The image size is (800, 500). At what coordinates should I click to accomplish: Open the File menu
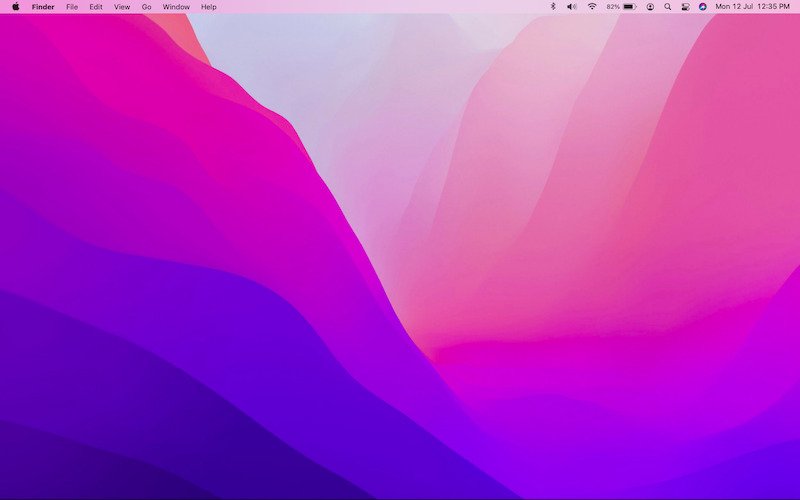pos(72,6)
